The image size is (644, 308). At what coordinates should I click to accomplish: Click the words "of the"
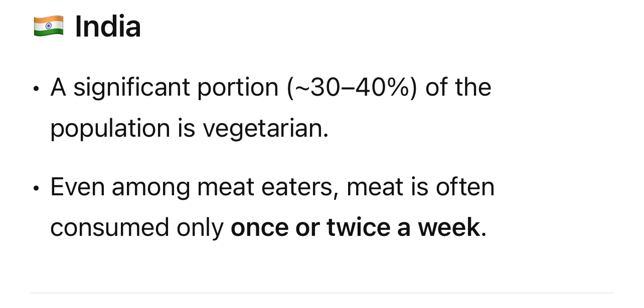pyautogui.click(x=458, y=88)
